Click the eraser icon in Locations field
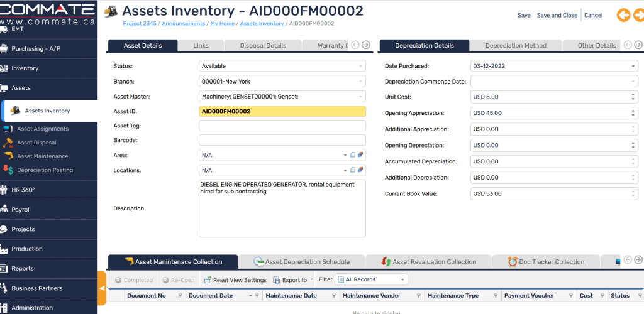Screen dimensions: 644x314 click(360, 170)
